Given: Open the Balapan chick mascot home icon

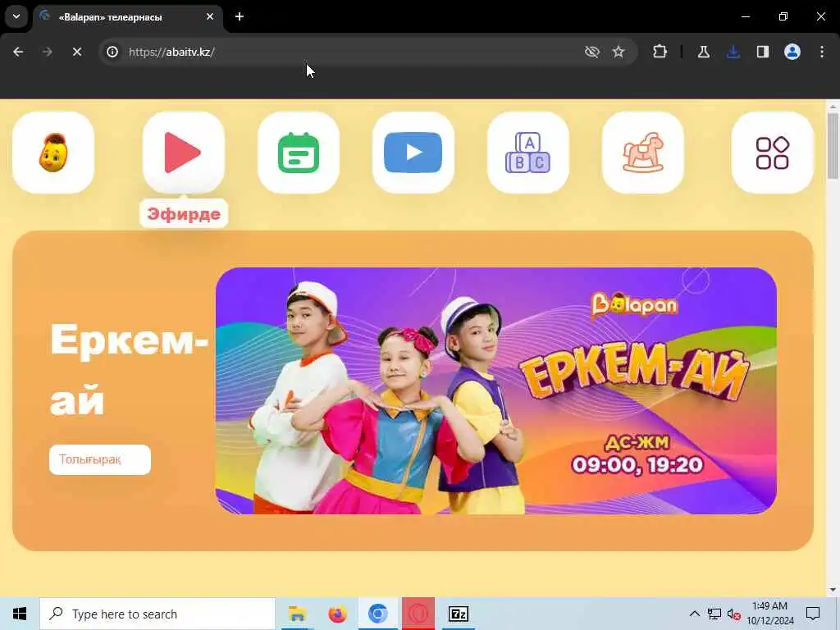Looking at the screenshot, I should [x=53, y=153].
